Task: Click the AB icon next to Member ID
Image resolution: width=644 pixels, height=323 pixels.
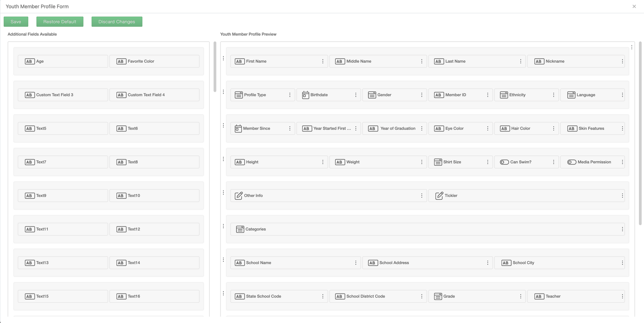Action: 439,95
